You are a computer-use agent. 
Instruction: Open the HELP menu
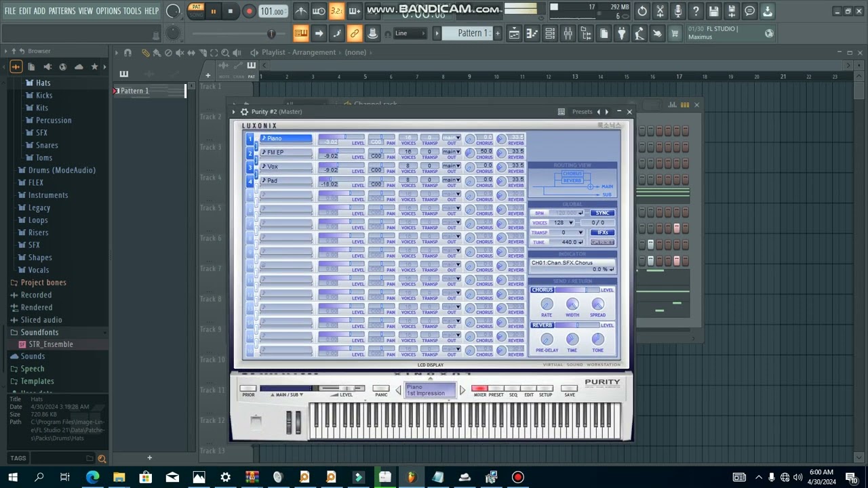click(151, 11)
